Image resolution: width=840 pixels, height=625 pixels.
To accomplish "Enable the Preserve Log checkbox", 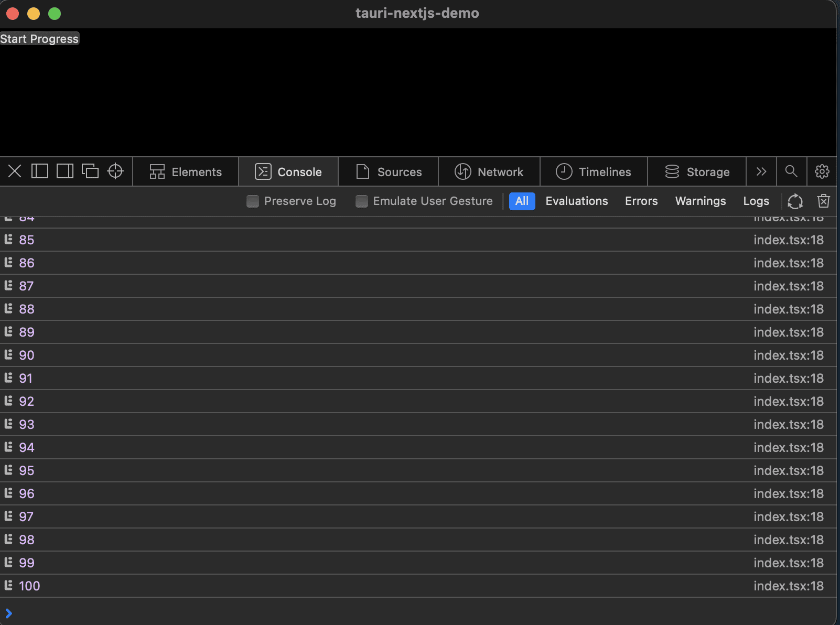I will coord(253,201).
